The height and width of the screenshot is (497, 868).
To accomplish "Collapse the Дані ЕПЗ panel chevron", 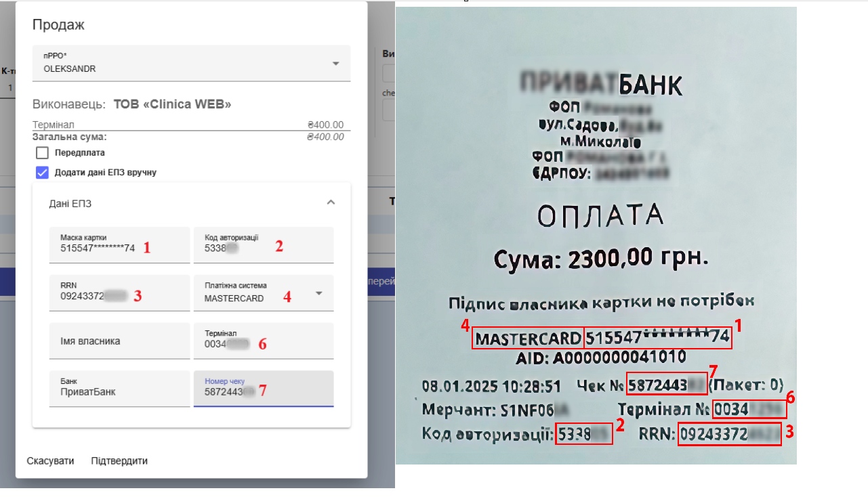I will [331, 202].
